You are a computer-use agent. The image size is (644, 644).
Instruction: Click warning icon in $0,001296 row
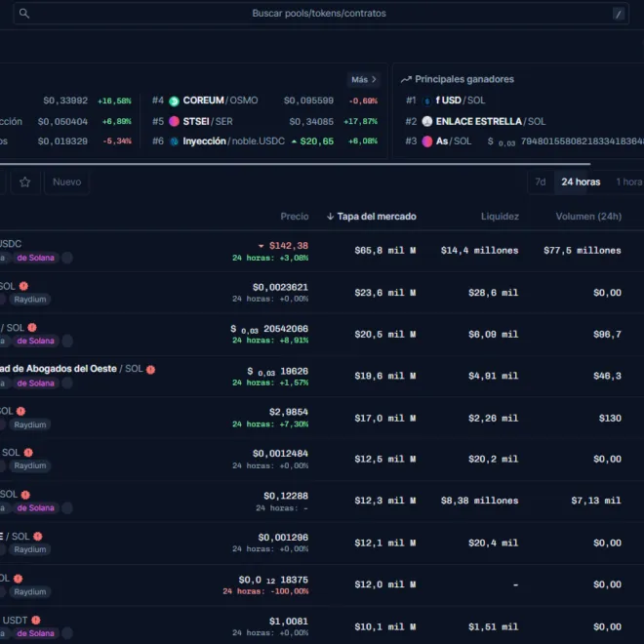(38, 536)
